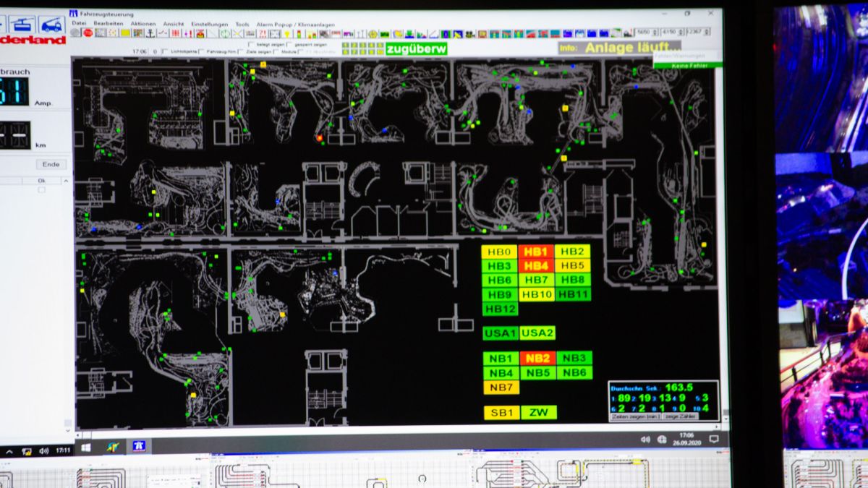Select the USA2 block
The width and height of the screenshot is (868, 488).
coord(537,333)
